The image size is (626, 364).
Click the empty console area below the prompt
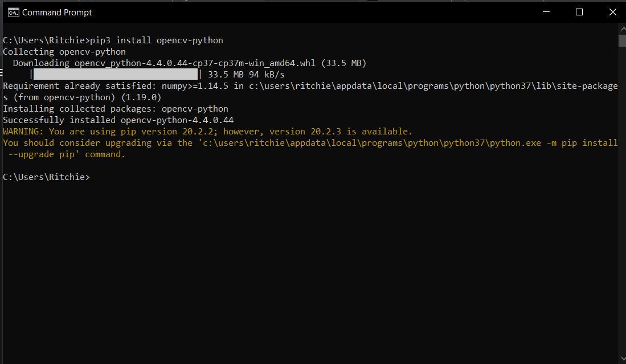285,256
